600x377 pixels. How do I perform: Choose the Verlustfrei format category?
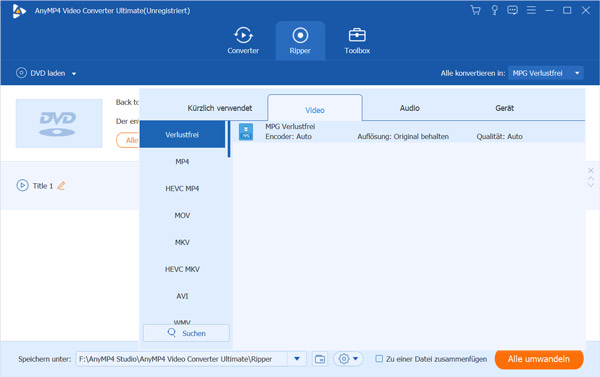point(182,134)
